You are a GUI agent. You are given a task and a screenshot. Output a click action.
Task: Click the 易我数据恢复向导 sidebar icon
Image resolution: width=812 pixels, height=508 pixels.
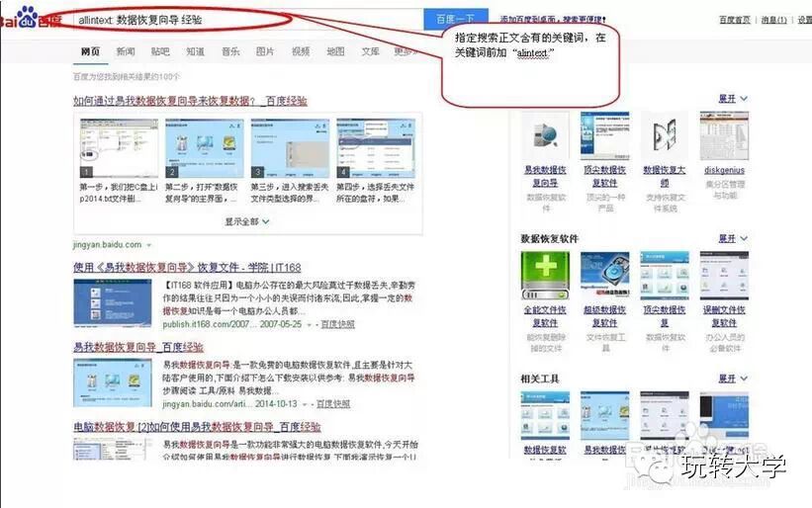click(545, 135)
